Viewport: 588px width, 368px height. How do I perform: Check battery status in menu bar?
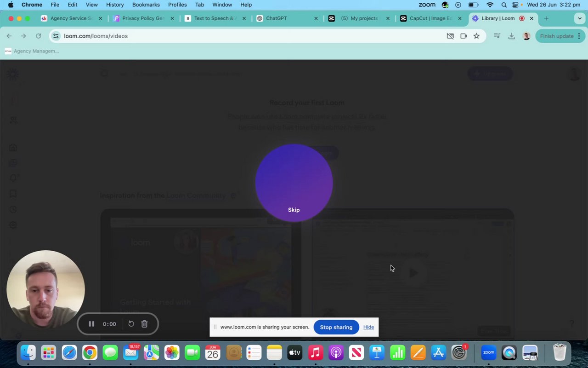pos(473,5)
